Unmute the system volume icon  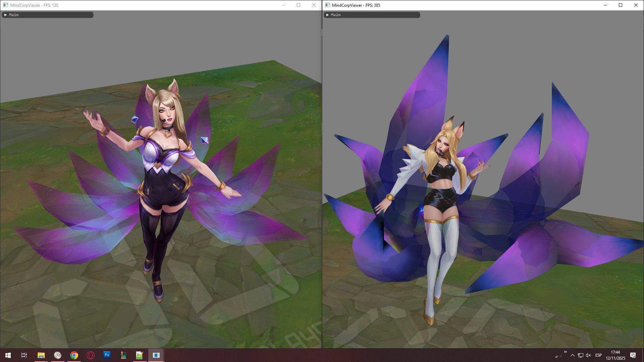pos(588,355)
